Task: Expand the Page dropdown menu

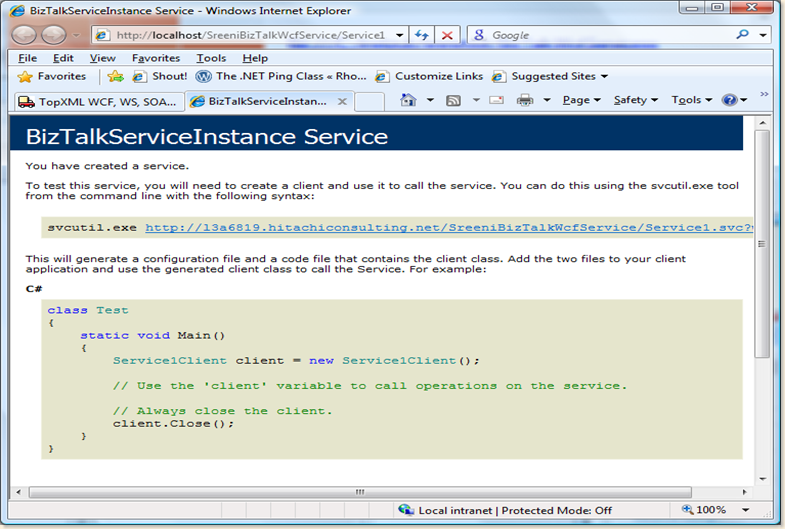Action: point(581,100)
